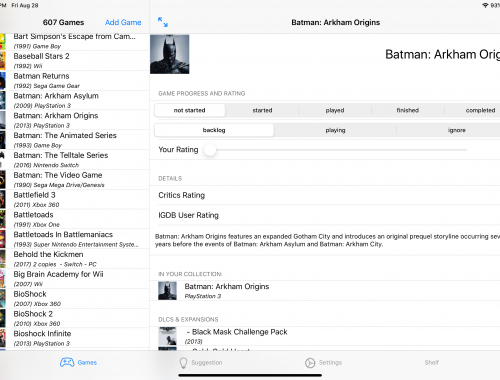Viewport: 500px width, 380px height.
Task: Open the Suggestion lightbulb icon
Action: (x=183, y=363)
